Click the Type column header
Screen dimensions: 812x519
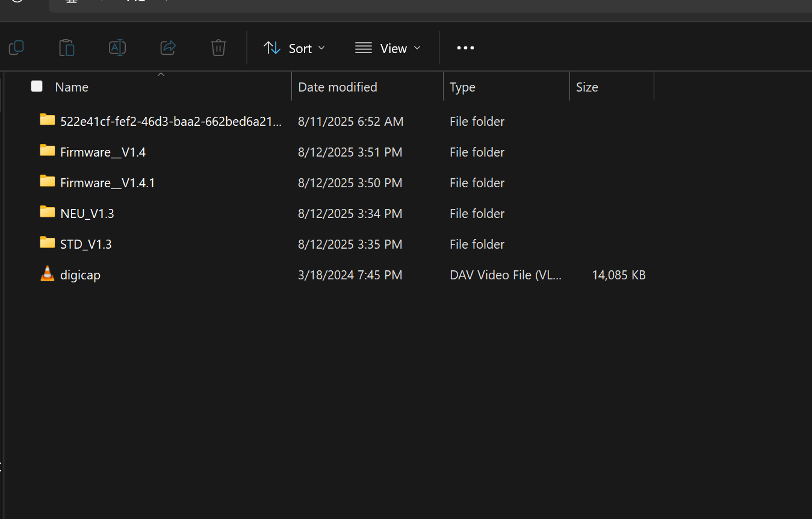(x=462, y=87)
